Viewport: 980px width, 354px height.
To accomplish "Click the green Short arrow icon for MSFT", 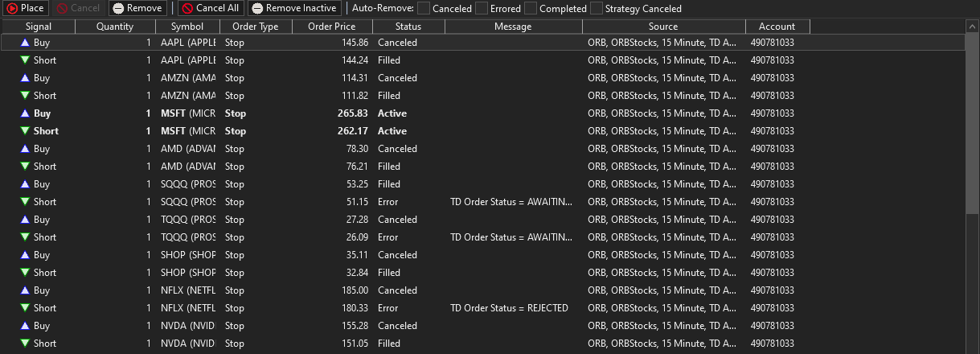I will (x=25, y=131).
